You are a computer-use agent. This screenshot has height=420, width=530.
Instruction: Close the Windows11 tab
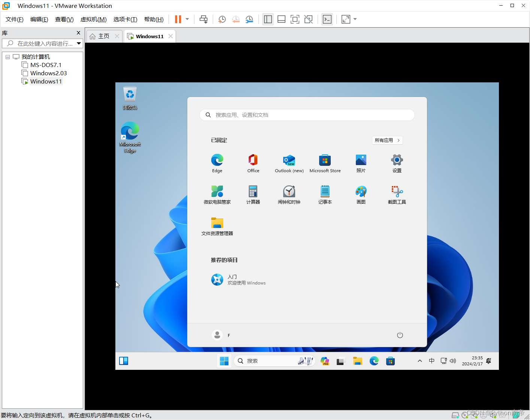pyautogui.click(x=170, y=36)
